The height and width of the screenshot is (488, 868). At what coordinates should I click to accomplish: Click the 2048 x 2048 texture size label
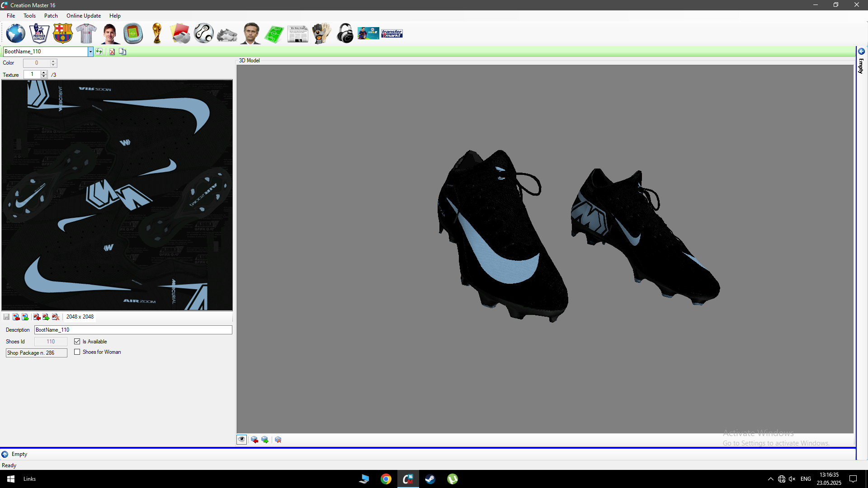(80, 317)
